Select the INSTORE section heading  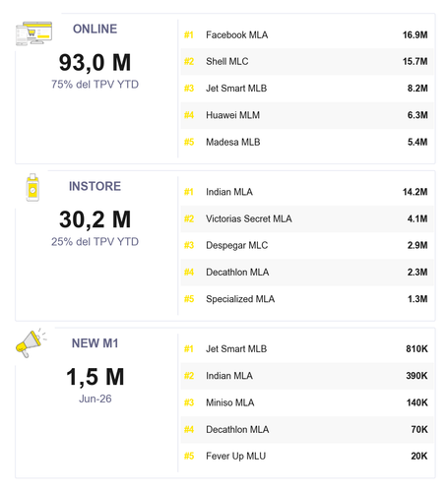(95, 186)
